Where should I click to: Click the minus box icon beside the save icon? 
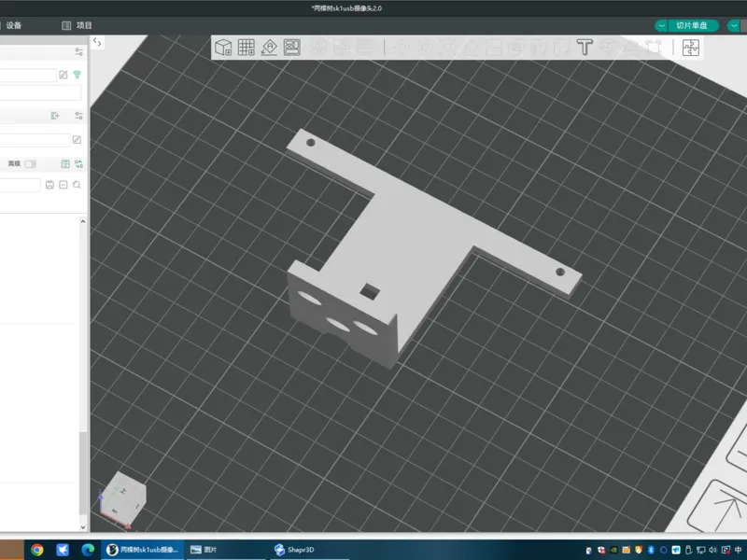(63, 185)
